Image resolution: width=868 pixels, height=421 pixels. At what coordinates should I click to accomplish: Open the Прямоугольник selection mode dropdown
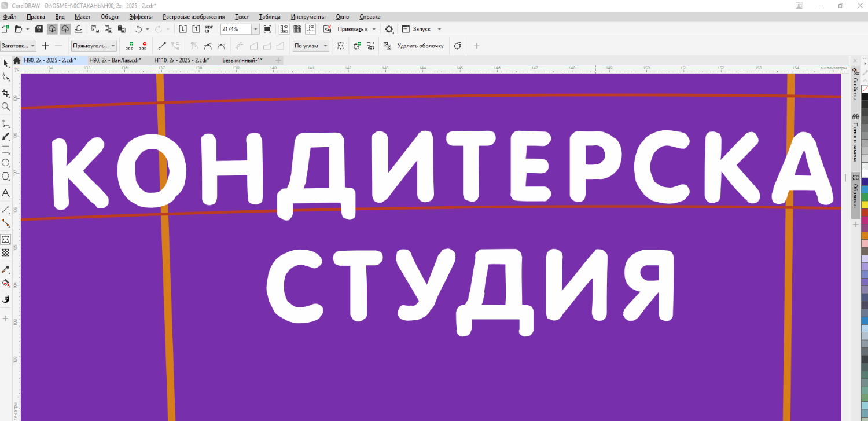(94, 46)
